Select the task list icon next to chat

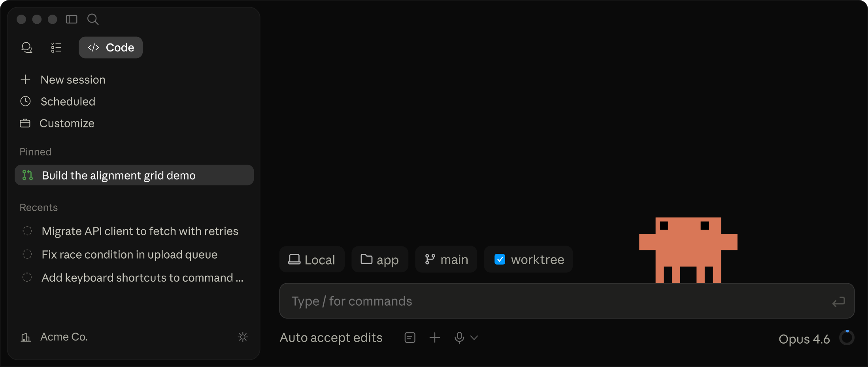56,47
